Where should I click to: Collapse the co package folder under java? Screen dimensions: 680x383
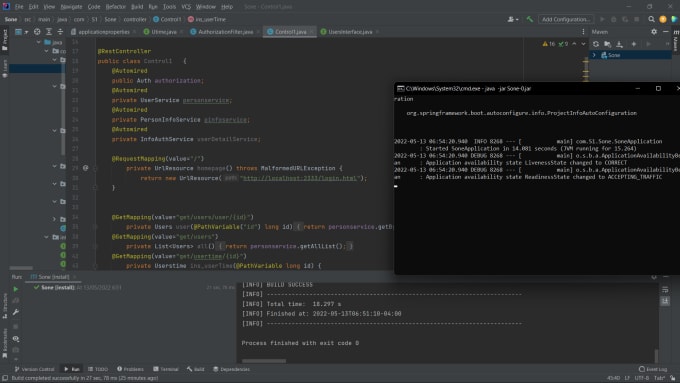47,51
